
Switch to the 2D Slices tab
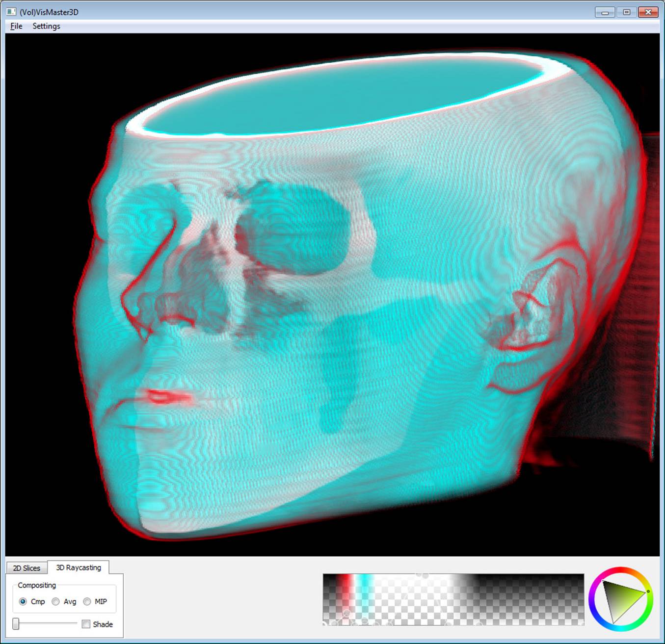26,567
